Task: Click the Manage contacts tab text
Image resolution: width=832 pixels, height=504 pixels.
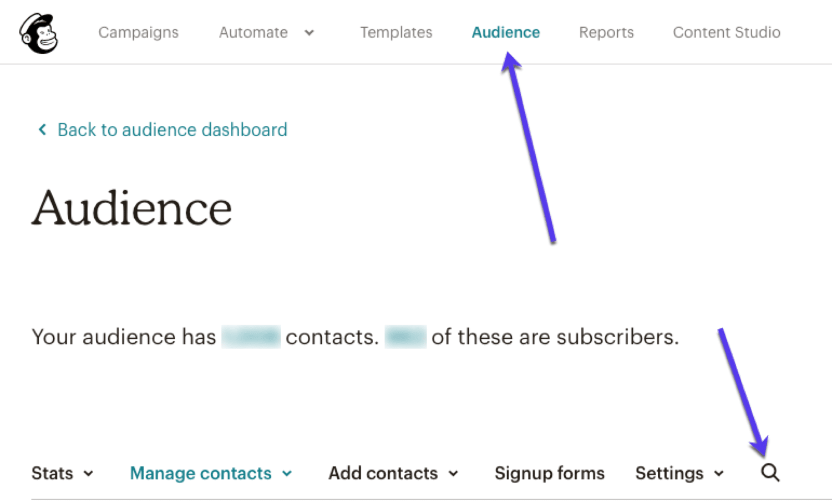Action: pos(200,474)
